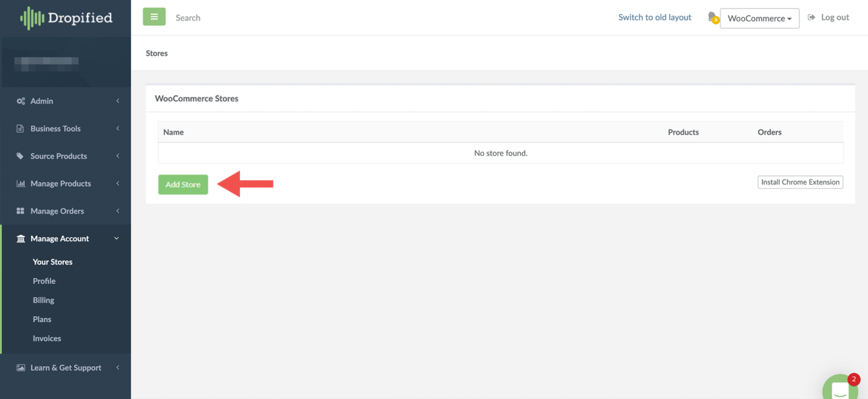Select Your Stores in the sidebar
The height and width of the screenshot is (399, 868).
pos(53,261)
